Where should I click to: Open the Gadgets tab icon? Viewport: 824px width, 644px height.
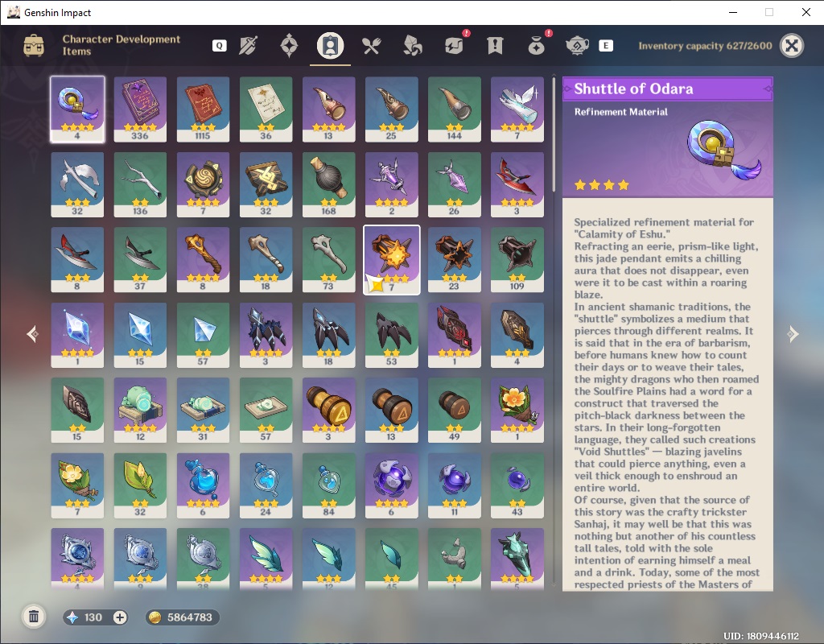(455, 45)
